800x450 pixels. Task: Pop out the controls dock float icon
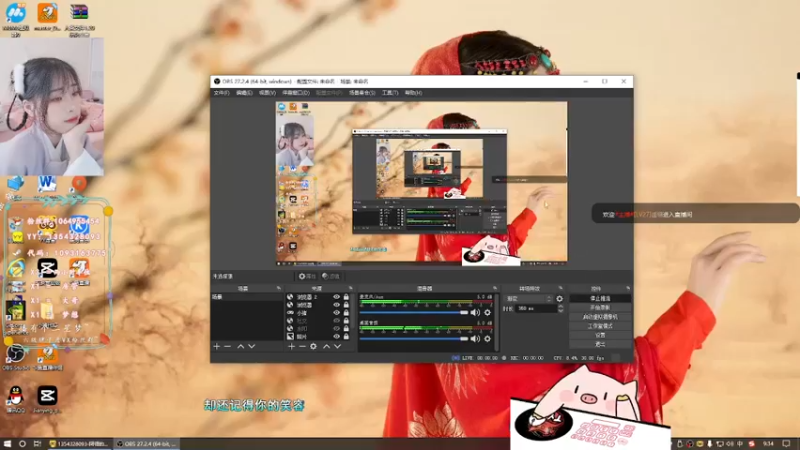[x=628, y=288]
